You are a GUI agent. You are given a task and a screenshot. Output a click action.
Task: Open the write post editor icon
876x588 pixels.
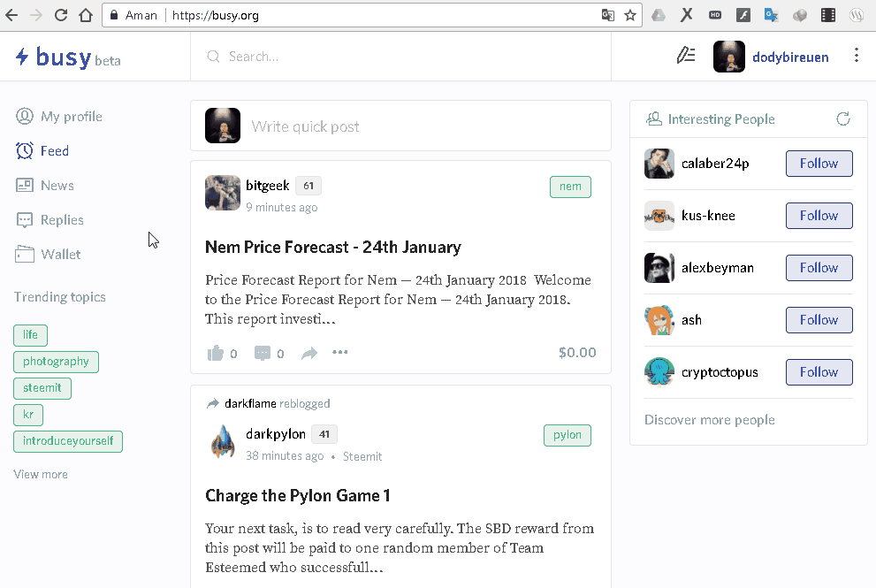pyautogui.click(x=685, y=56)
